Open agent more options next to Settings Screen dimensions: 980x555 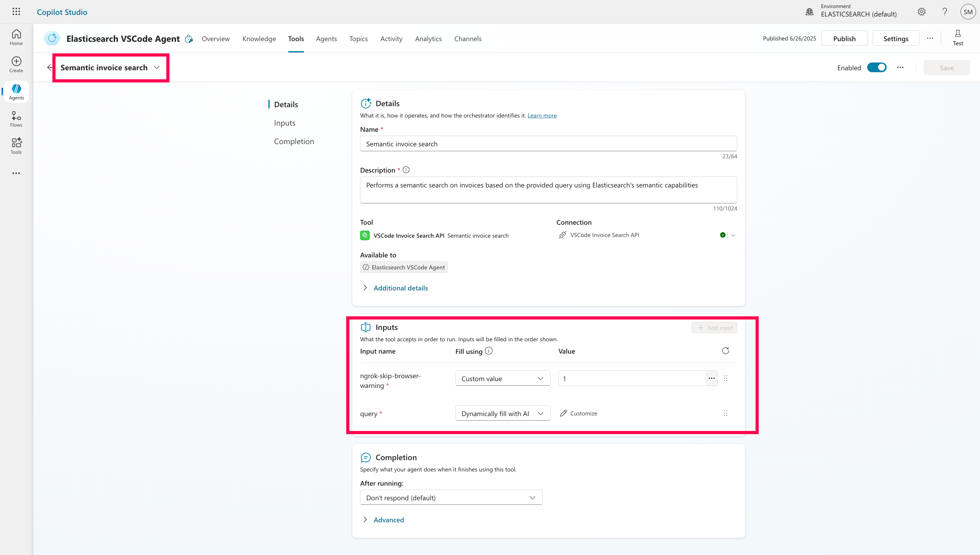point(930,38)
